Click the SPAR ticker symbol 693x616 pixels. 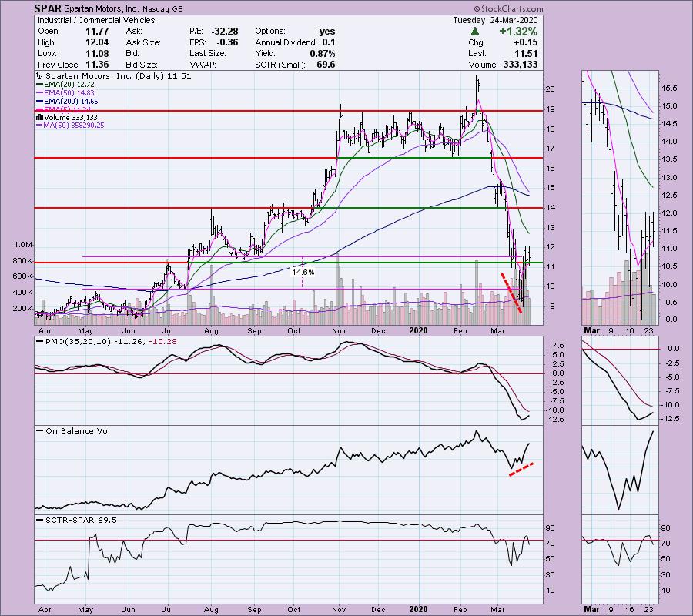click(49, 8)
